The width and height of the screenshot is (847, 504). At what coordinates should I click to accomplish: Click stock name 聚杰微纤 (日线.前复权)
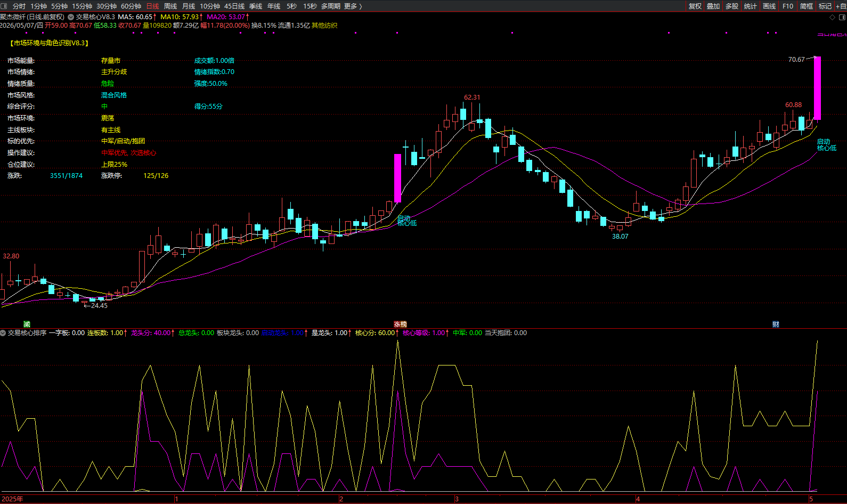tap(32, 17)
